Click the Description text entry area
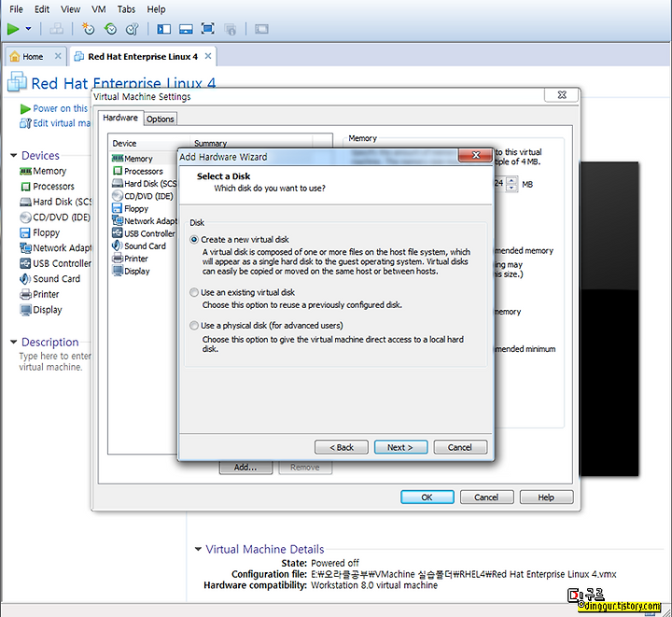 tap(55, 361)
